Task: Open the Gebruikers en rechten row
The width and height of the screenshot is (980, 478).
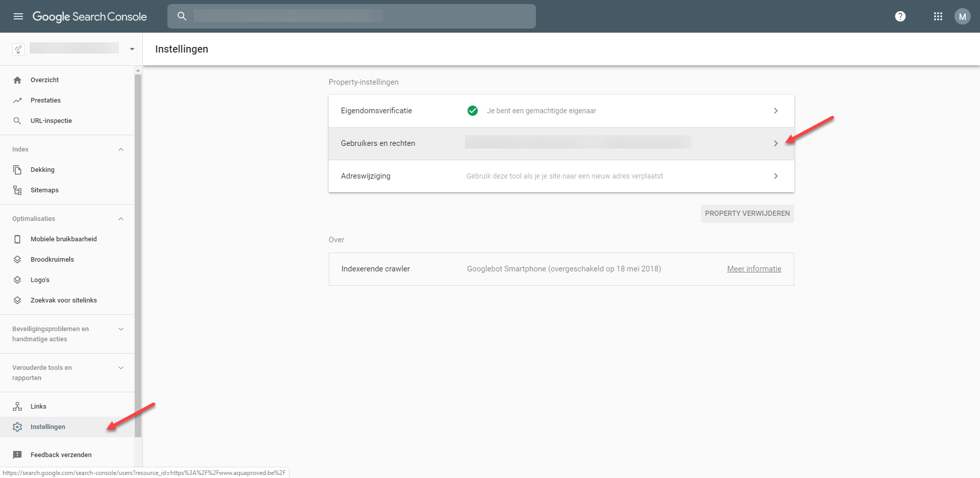Action: click(561, 143)
